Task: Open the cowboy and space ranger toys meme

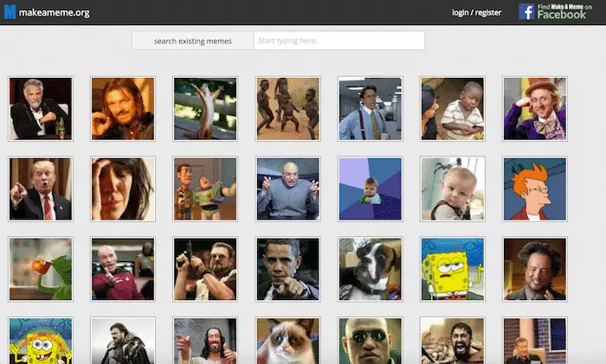Action: [205, 189]
